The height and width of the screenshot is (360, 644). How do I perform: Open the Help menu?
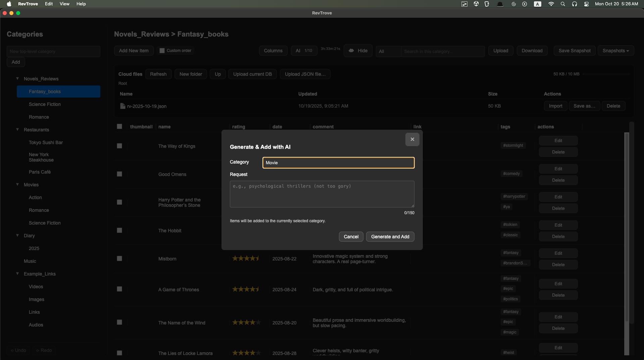[81, 4]
